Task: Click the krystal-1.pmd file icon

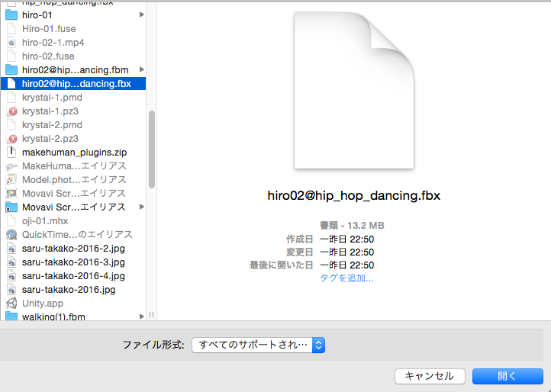Action: 11,98
